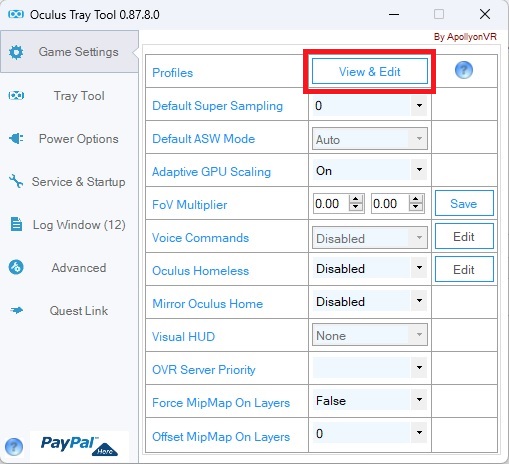Click the plug icon beside Power Options
The height and width of the screenshot is (464, 509).
pos(16,138)
